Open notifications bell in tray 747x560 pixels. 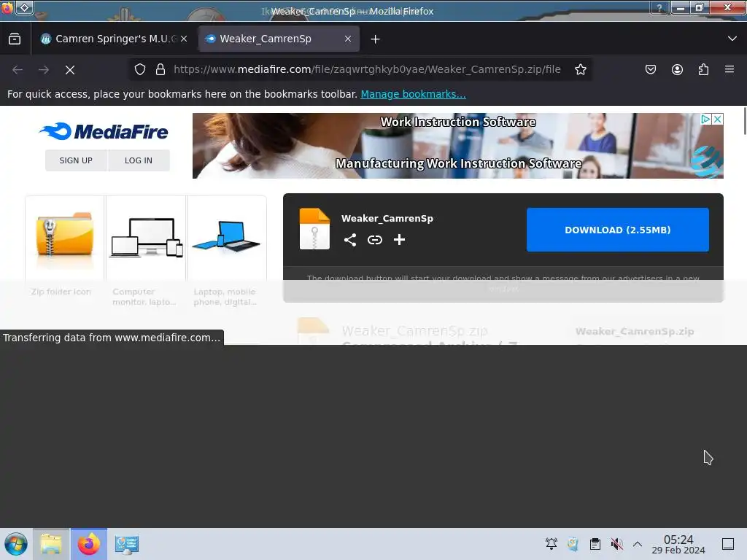point(551,544)
